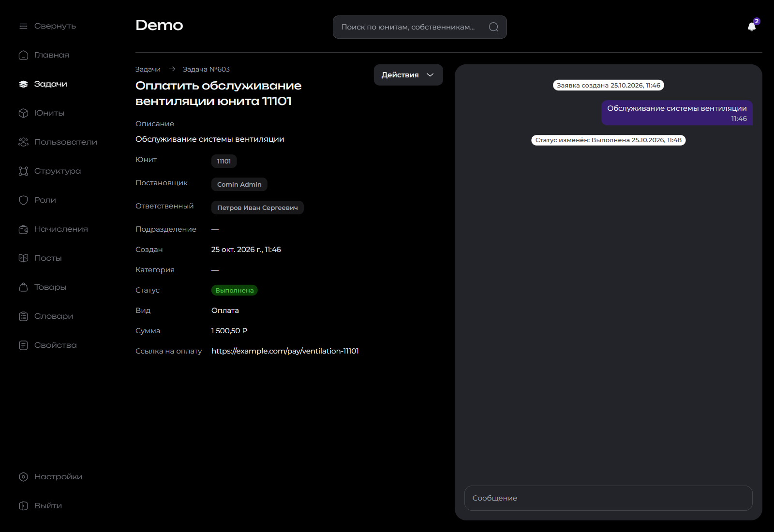Go to Главная menu item
The width and height of the screenshot is (774, 532).
51,55
